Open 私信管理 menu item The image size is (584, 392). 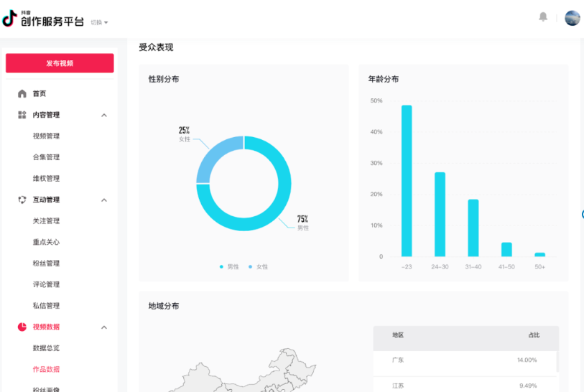tap(46, 306)
